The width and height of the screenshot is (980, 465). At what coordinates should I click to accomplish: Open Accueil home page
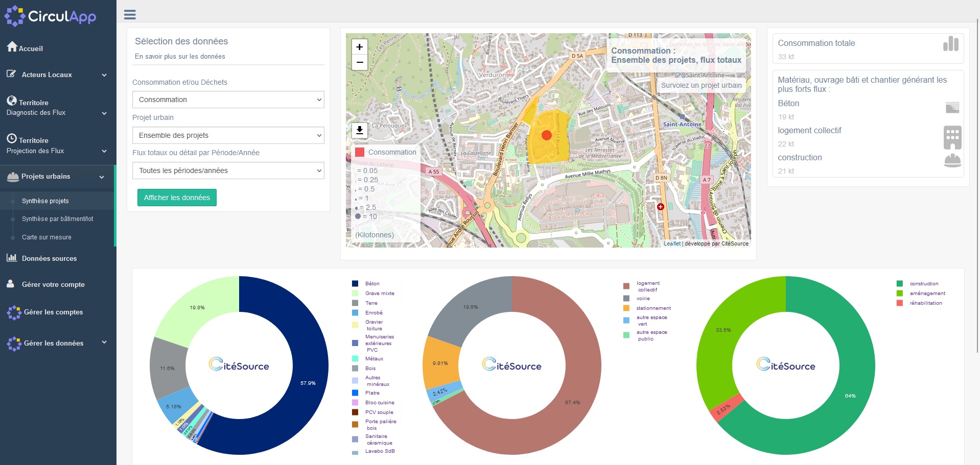[31, 48]
